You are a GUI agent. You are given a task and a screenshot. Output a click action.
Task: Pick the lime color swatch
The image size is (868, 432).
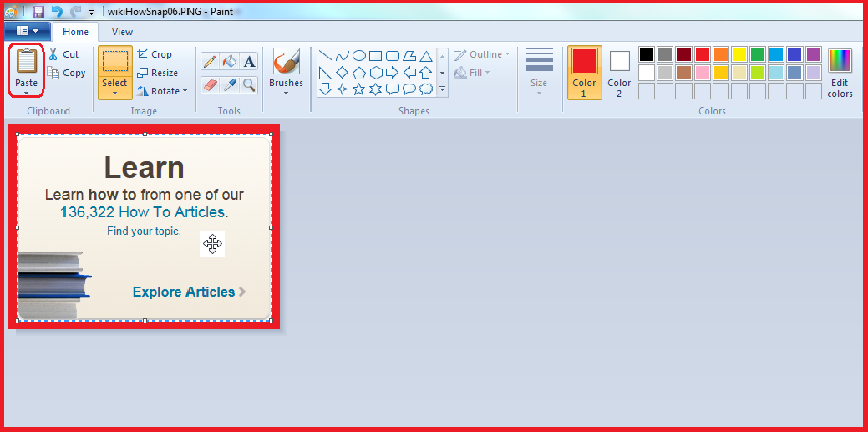point(758,73)
